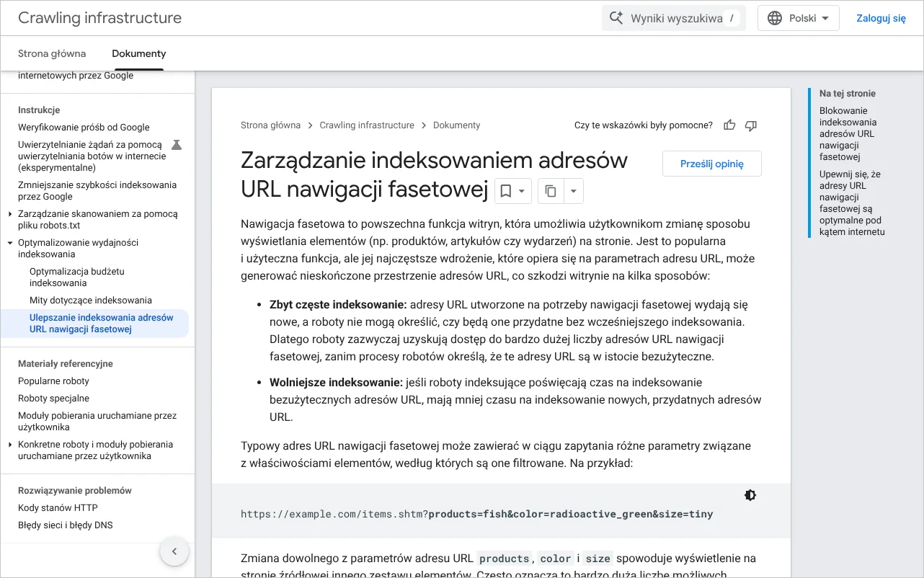Click the 'Prześlij opinię' button

[x=712, y=164]
